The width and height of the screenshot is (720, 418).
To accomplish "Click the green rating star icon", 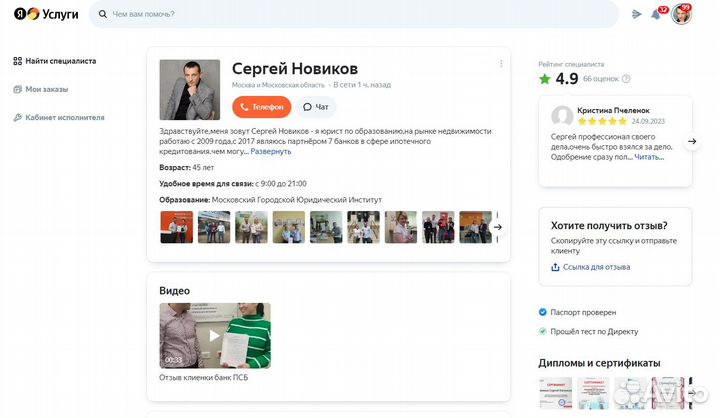I will pyautogui.click(x=545, y=79).
